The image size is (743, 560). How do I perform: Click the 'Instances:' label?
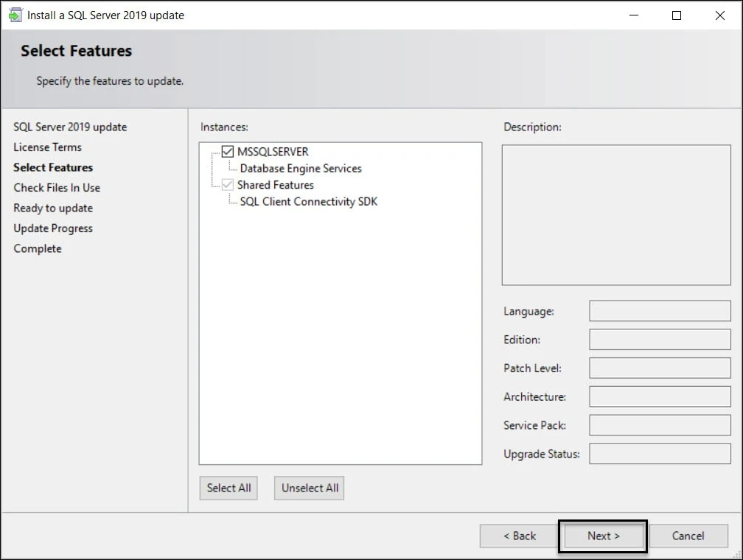(224, 127)
